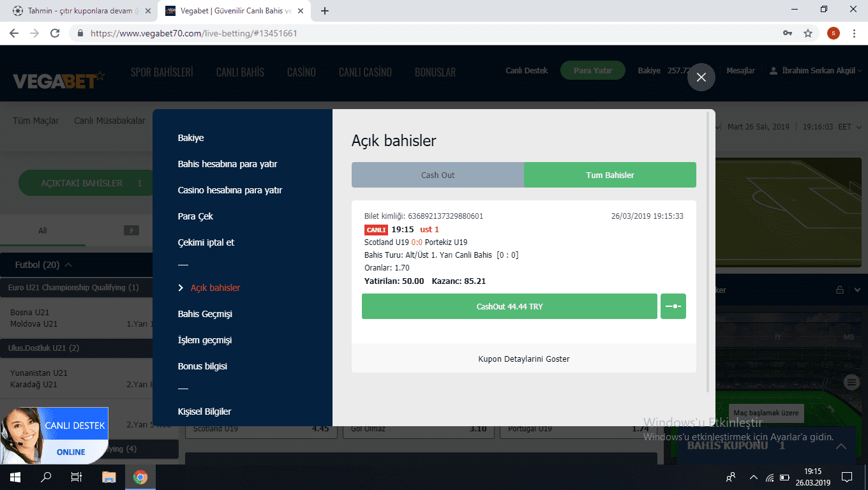
Task: Select Çekimi iptal et
Action: (x=206, y=242)
